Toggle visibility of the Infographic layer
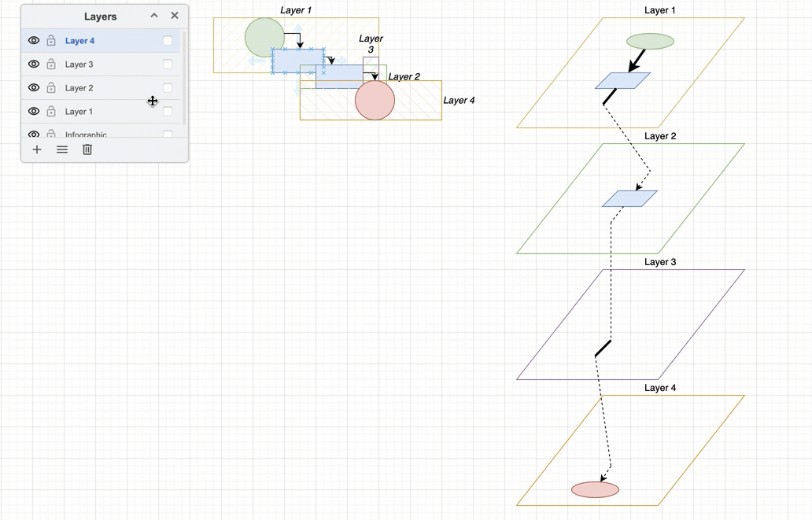The image size is (812, 520). pos(34,134)
